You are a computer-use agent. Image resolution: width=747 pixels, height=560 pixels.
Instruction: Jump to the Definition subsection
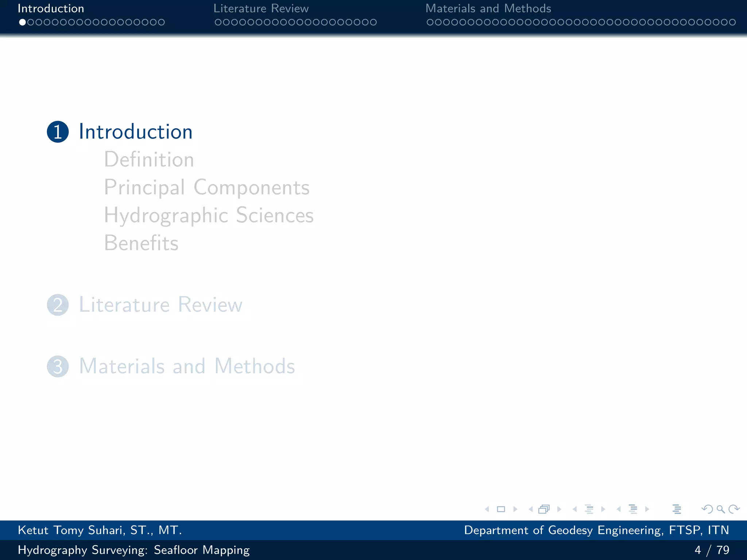tap(149, 160)
